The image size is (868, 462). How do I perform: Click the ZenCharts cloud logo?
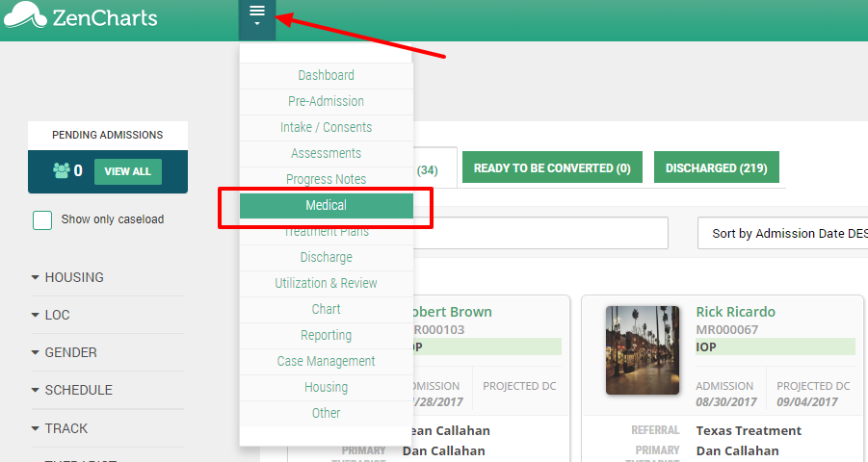tap(25, 15)
